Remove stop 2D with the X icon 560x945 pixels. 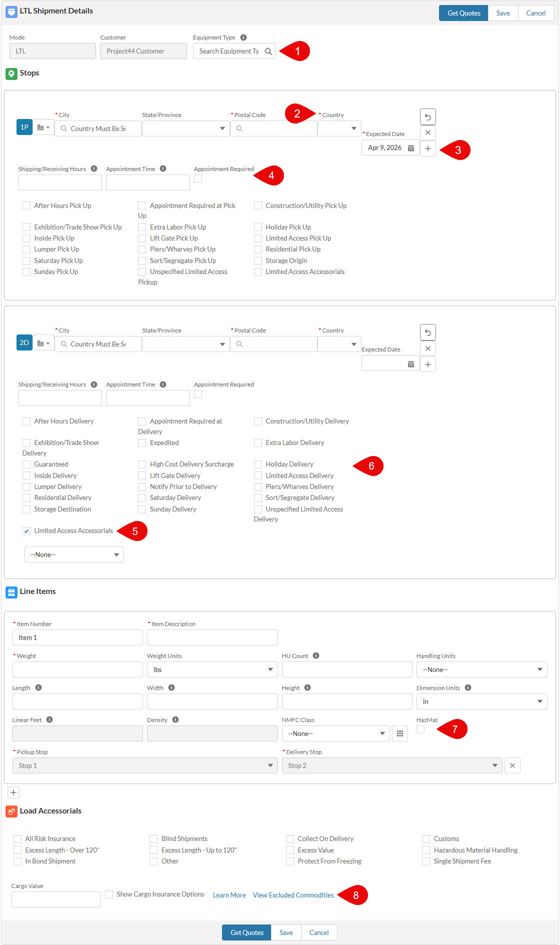tap(428, 348)
